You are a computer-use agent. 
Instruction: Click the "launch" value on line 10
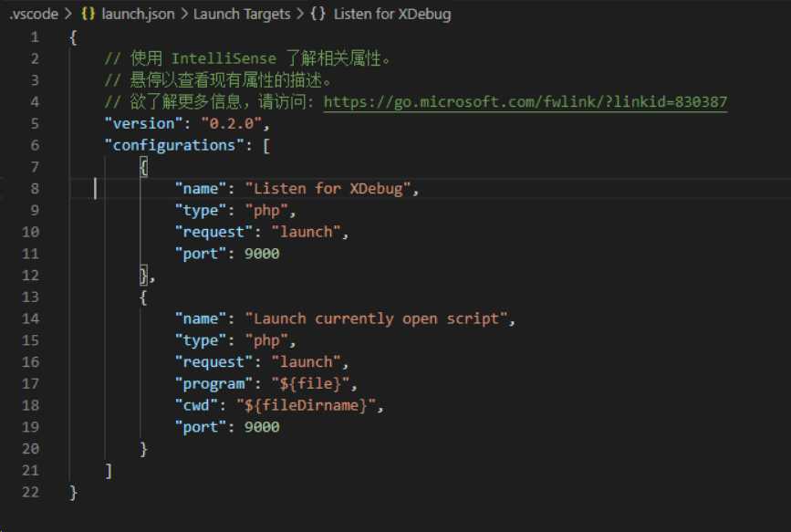[306, 232]
